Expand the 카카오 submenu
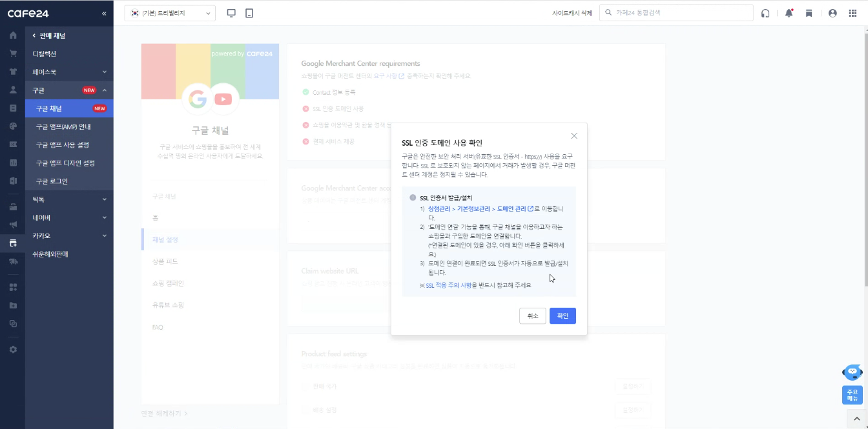 (x=105, y=235)
